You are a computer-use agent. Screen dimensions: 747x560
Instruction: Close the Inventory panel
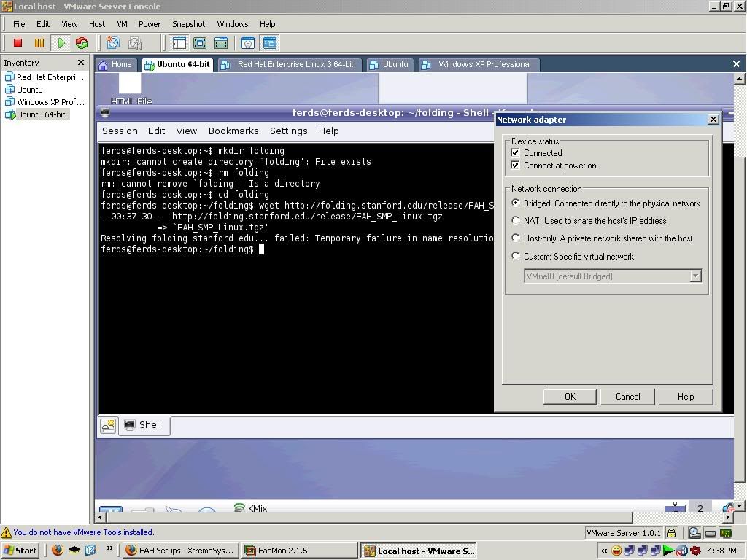click(x=81, y=63)
